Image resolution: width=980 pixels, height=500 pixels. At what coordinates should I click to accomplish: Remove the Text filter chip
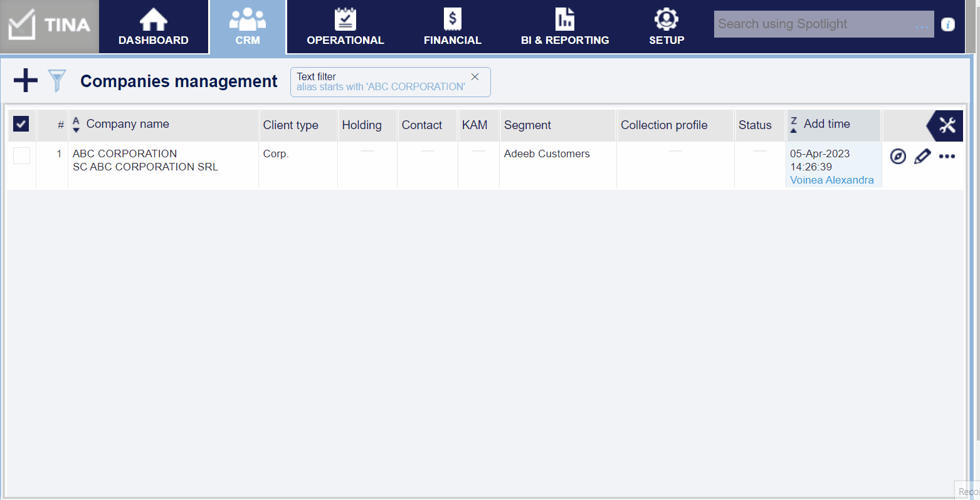pyautogui.click(x=475, y=77)
